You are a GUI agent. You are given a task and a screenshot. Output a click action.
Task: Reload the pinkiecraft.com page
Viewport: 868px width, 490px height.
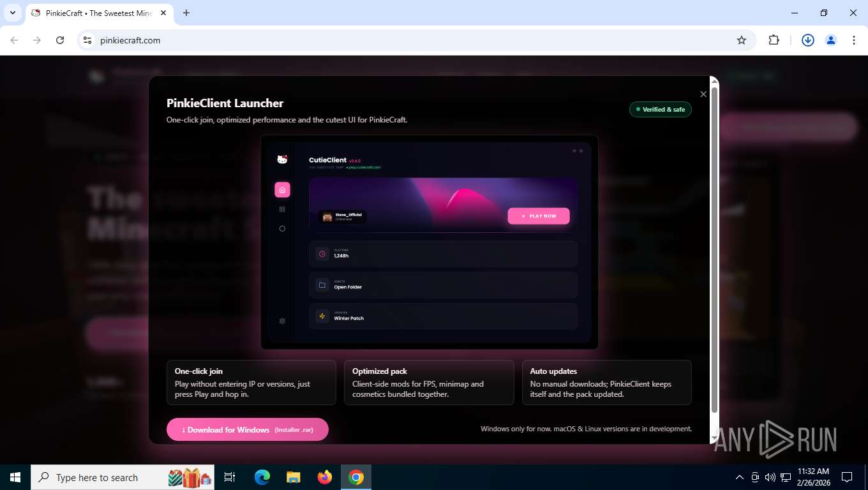click(x=60, y=40)
